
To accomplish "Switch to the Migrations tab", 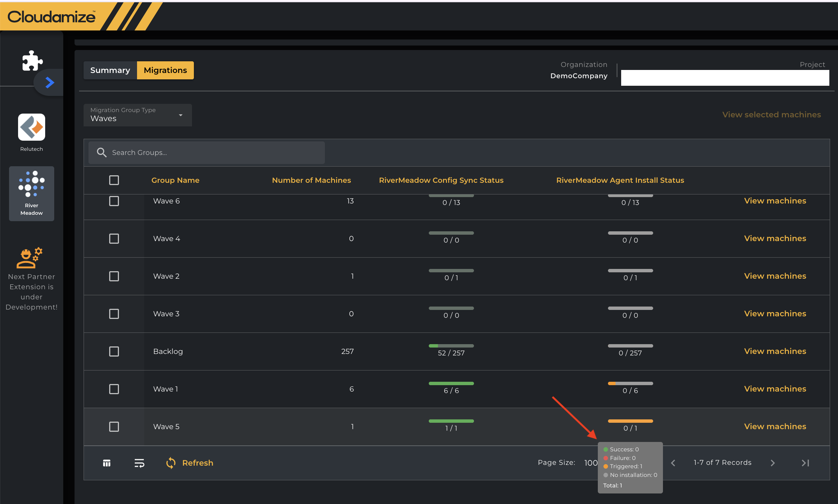I will pos(165,70).
